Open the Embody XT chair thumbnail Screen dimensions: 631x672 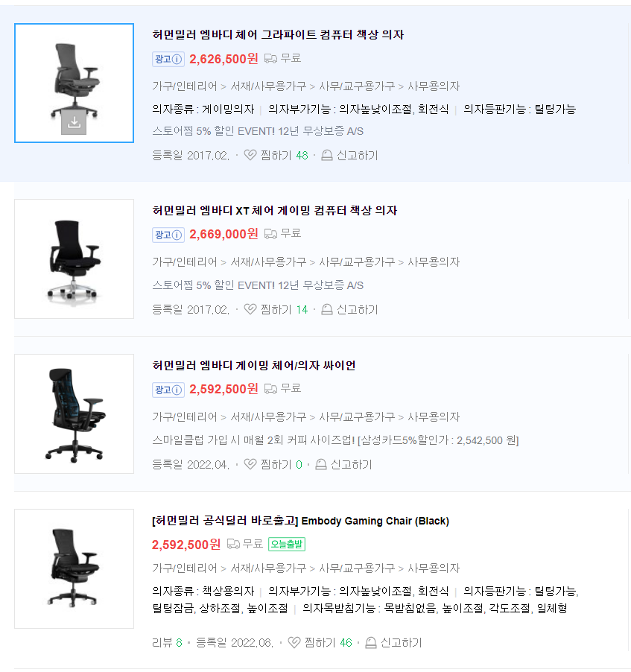(74, 259)
